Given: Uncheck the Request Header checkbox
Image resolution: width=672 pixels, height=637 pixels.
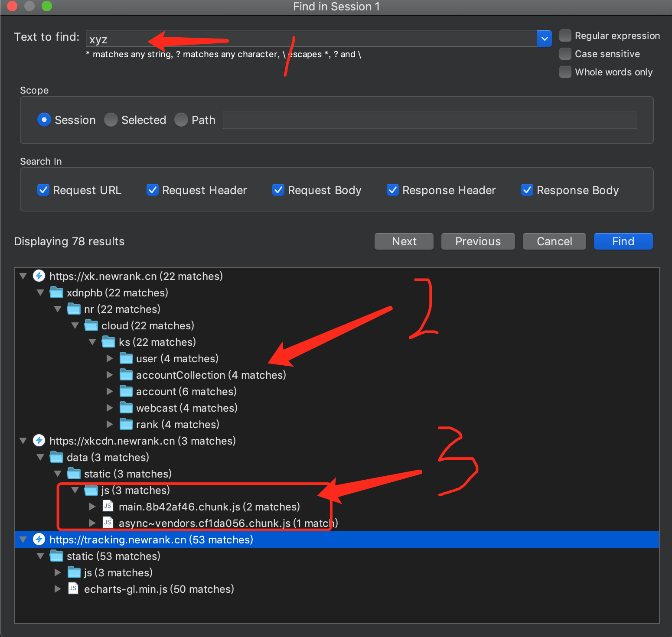Looking at the screenshot, I should click(153, 190).
